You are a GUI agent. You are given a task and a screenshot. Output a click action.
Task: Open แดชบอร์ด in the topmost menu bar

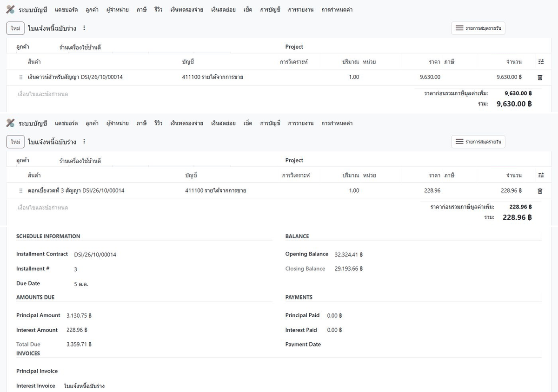[66, 9]
